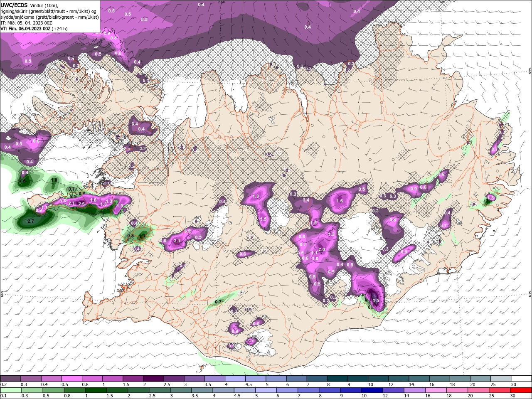The width and height of the screenshot is (532, 399).
Task: Click the pale green swatch after 0.1
Action: (10, 390)
